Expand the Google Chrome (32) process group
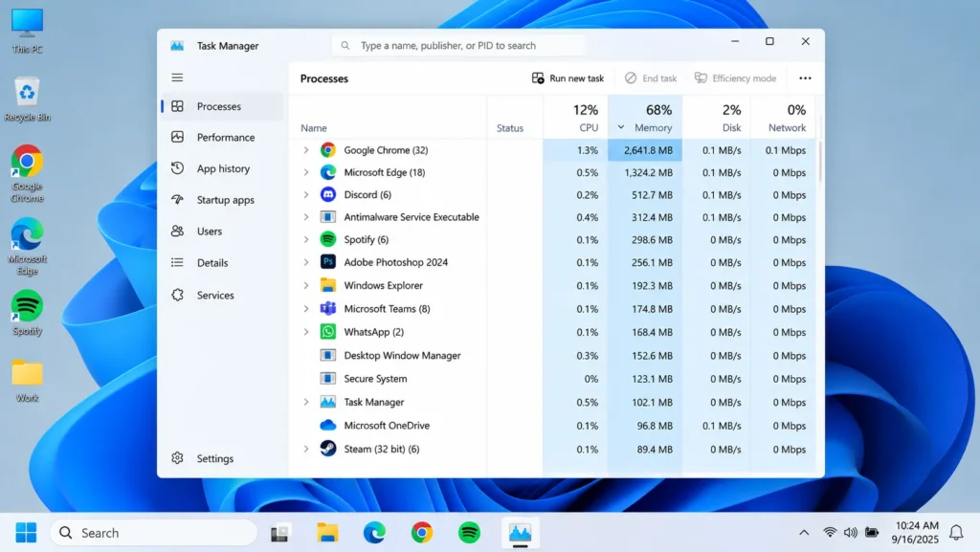The height and width of the screenshot is (552, 980). [306, 150]
